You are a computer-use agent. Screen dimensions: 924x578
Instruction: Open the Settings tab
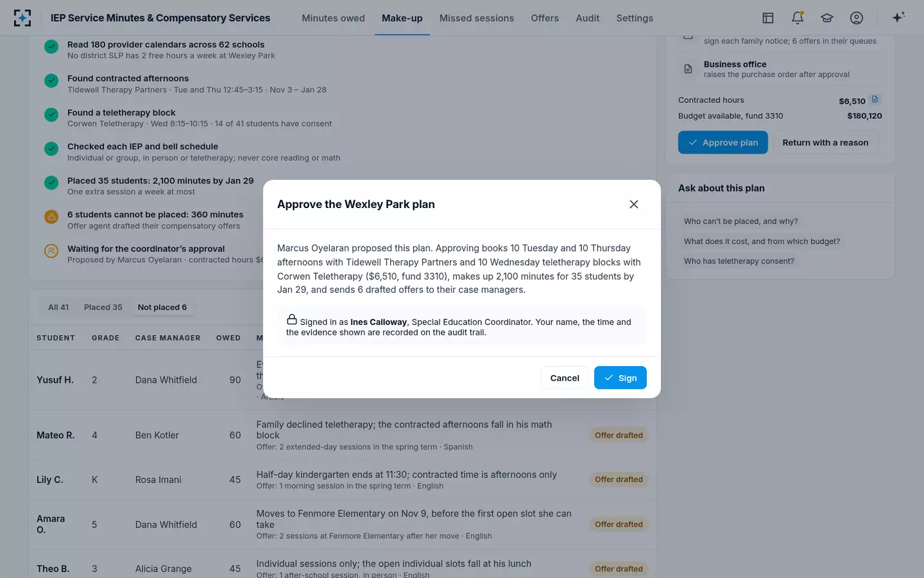pyautogui.click(x=635, y=18)
